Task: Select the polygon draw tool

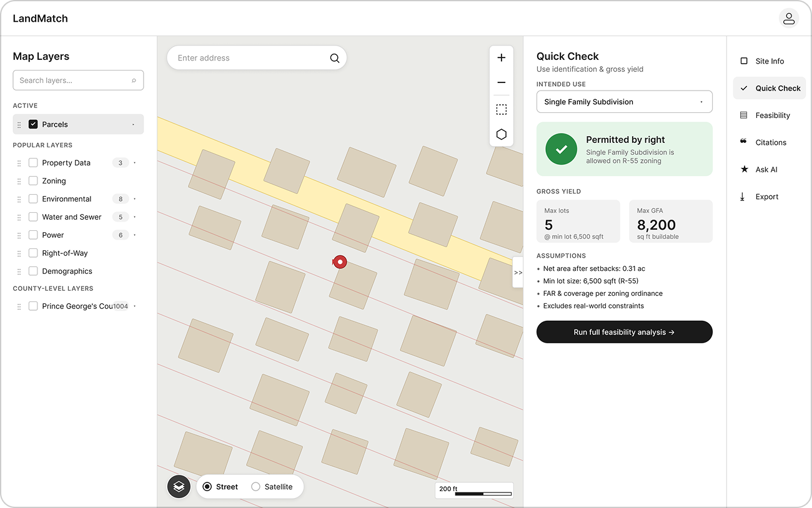Action: [501, 134]
